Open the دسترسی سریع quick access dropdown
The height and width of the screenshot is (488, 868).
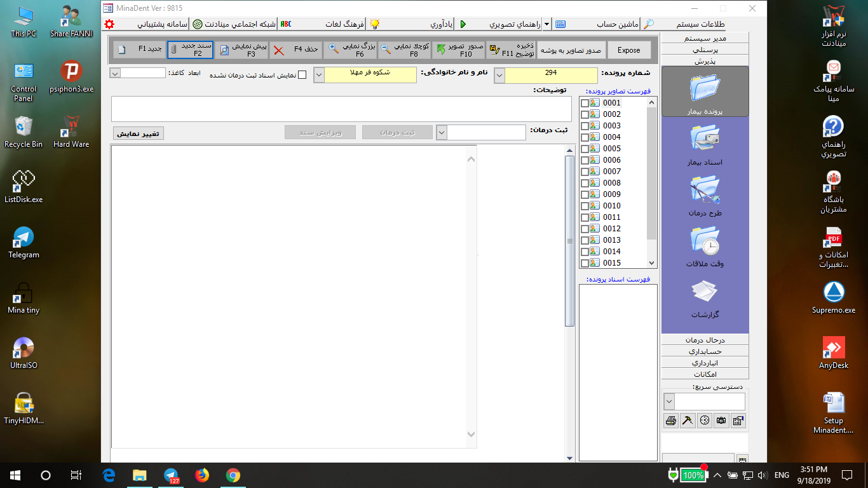[668, 402]
